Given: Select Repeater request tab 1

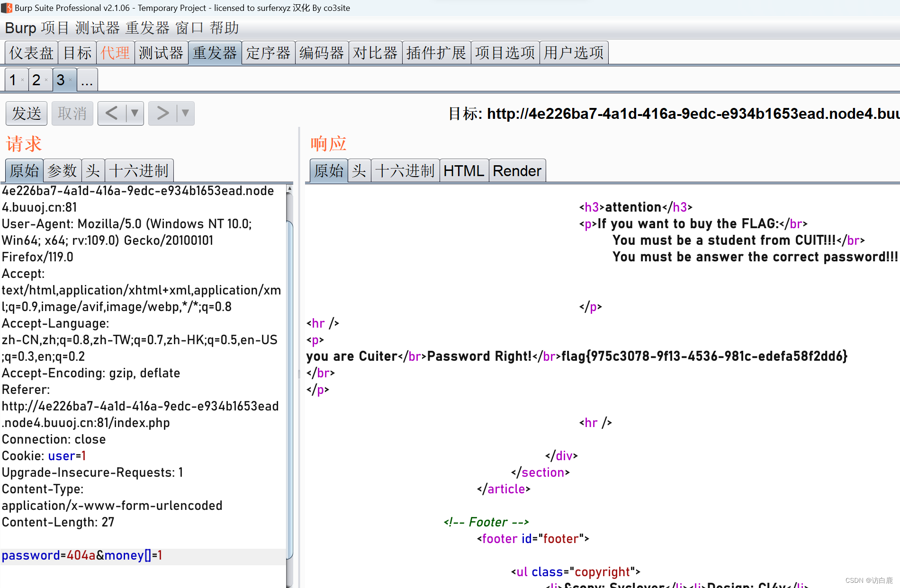Looking at the screenshot, I should pyautogui.click(x=13, y=80).
